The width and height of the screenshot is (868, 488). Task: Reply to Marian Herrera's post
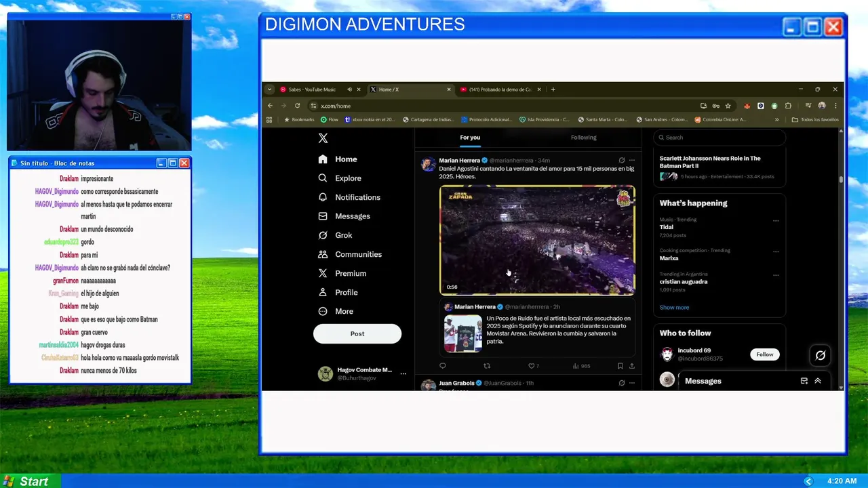(x=443, y=366)
